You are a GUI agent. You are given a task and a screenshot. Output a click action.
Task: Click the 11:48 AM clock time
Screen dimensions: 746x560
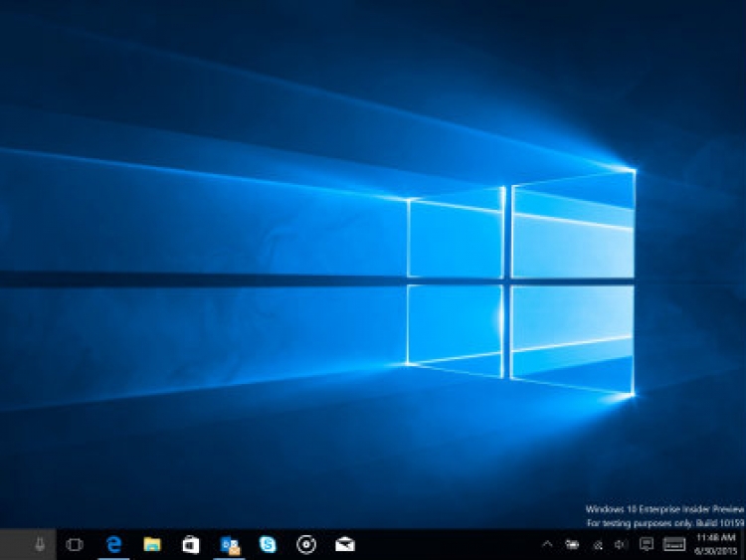coord(714,538)
